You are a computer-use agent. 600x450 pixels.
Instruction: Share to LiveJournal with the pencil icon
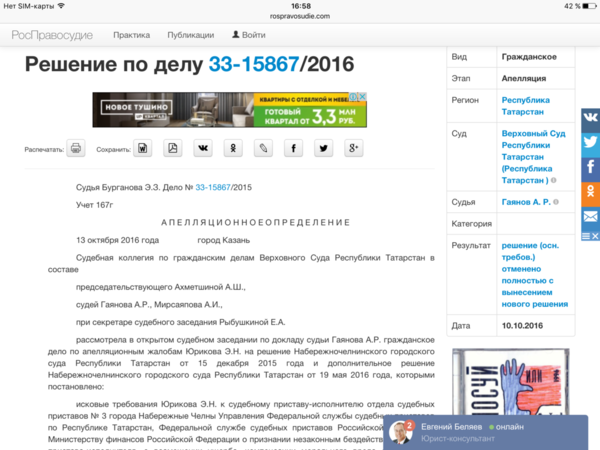tap(263, 149)
